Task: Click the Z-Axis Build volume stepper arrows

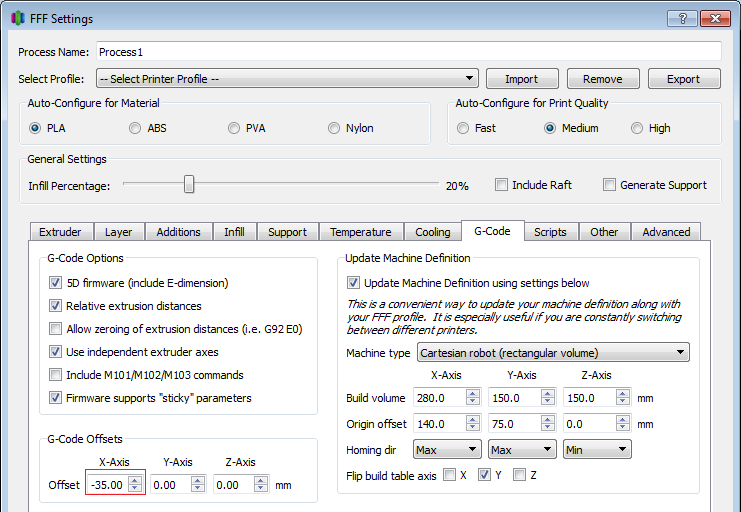Action: (623, 397)
